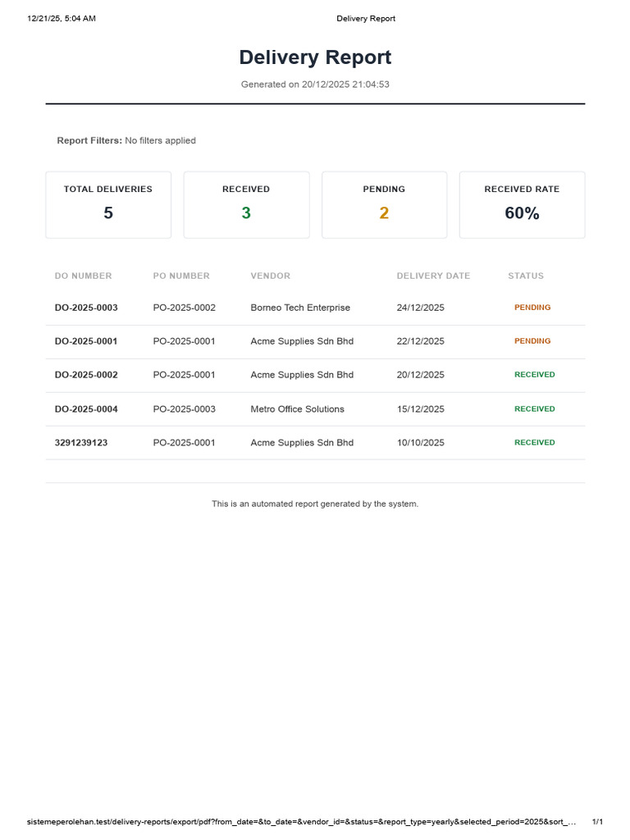Click the delivery date 10/10/2025
Screen dimensions: 630x840
tap(421, 442)
